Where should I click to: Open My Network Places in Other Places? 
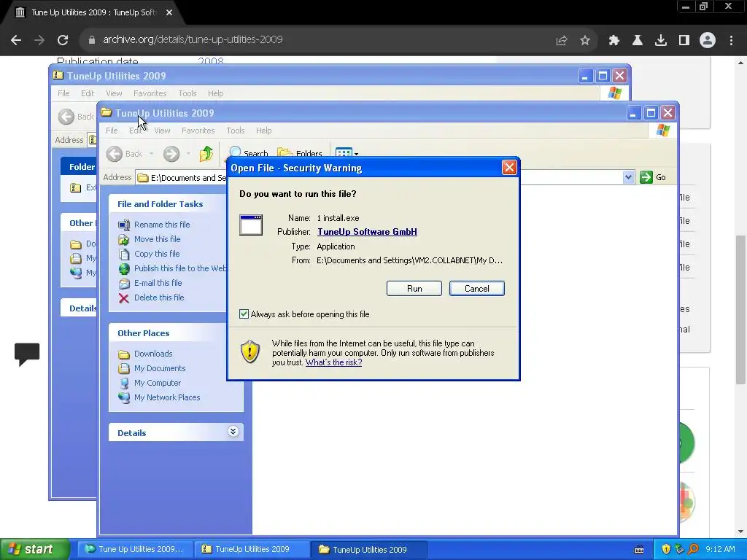(x=167, y=397)
